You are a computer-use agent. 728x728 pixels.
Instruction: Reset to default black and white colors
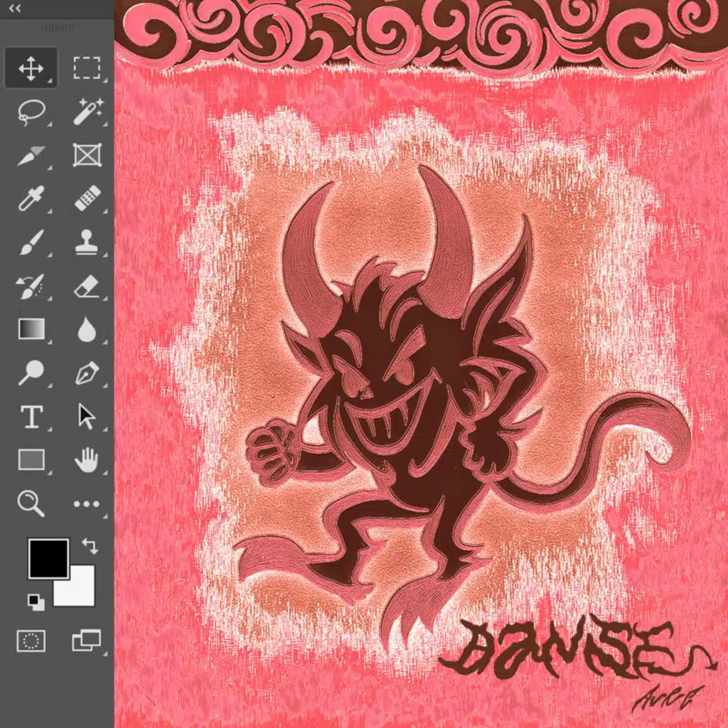(x=35, y=602)
